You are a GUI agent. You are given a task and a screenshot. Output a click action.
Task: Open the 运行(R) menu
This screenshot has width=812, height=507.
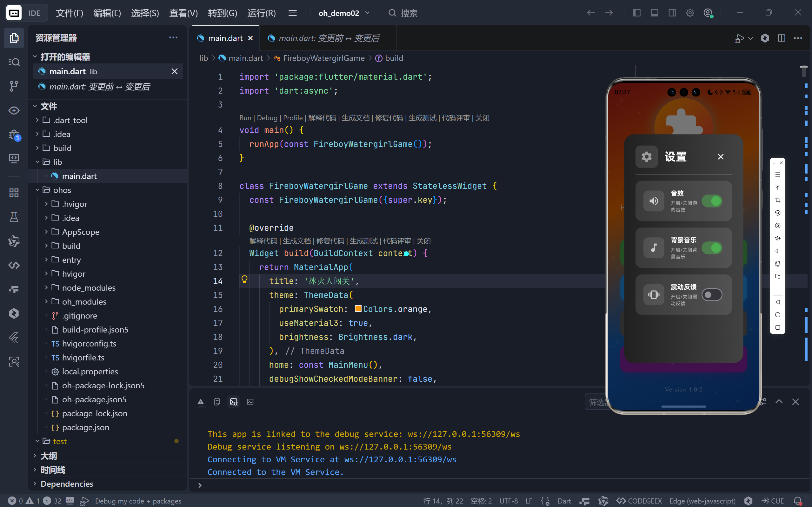[261, 13]
